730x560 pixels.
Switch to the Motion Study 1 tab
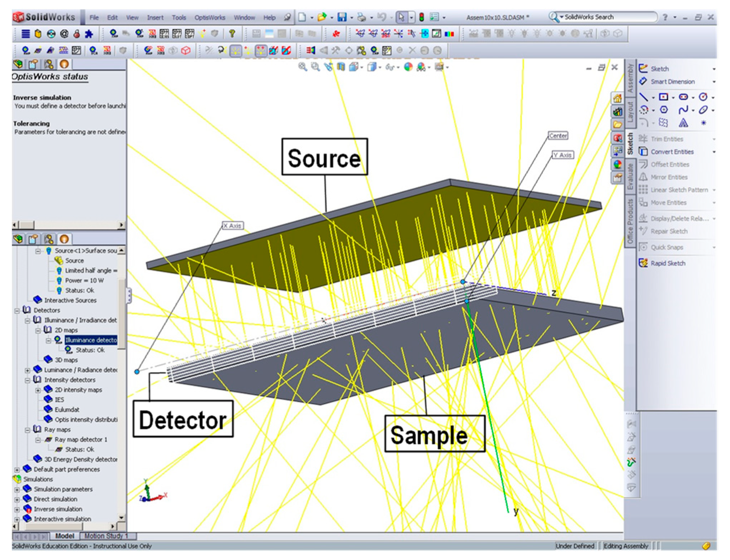106,536
